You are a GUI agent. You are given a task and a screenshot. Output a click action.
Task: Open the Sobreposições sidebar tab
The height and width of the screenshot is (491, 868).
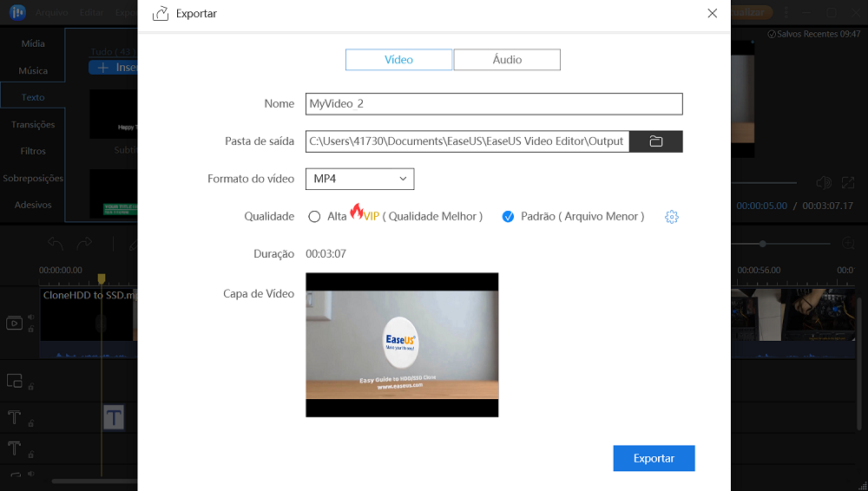click(x=33, y=178)
